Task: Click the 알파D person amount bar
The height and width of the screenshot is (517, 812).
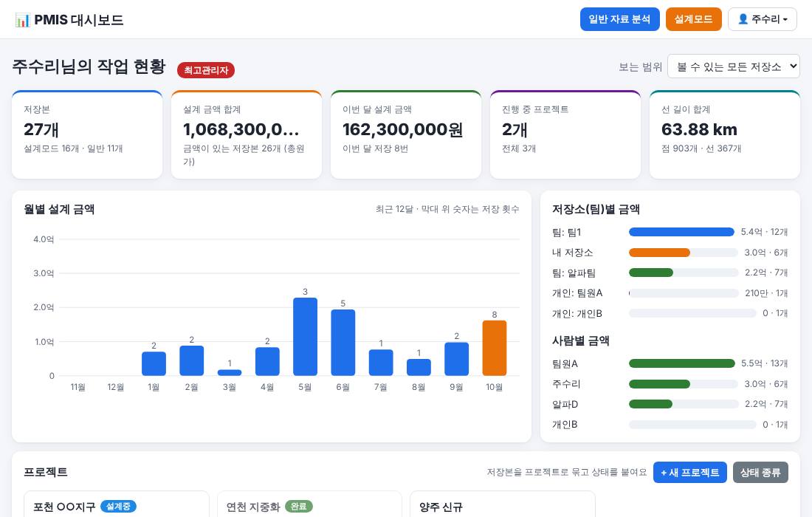Action: coord(650,404)
